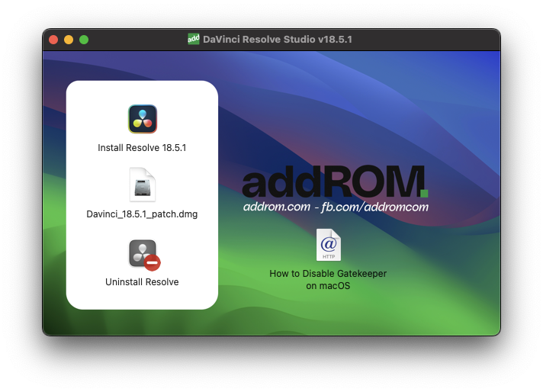Select the Davinci_18.5.1_patch.dmg file icon
This screenshot has width=543, height=392.
click(x=143, y=185)
